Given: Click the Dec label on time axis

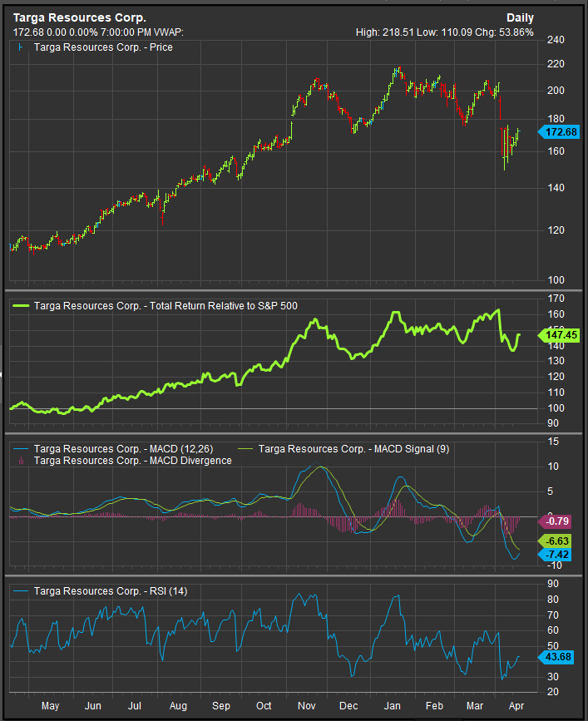Looking at the screenshot, I should (348, 706).
